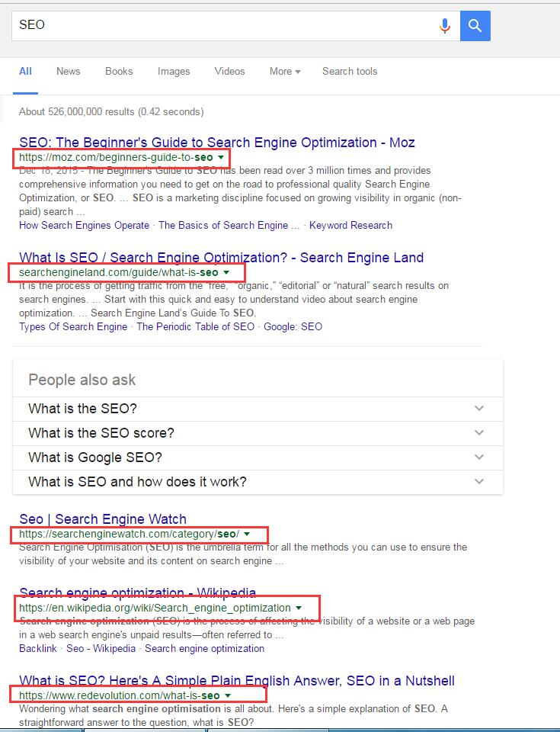Open the How Search Engines Operate sitelink
560x732 pixels.
click(84, 226)
